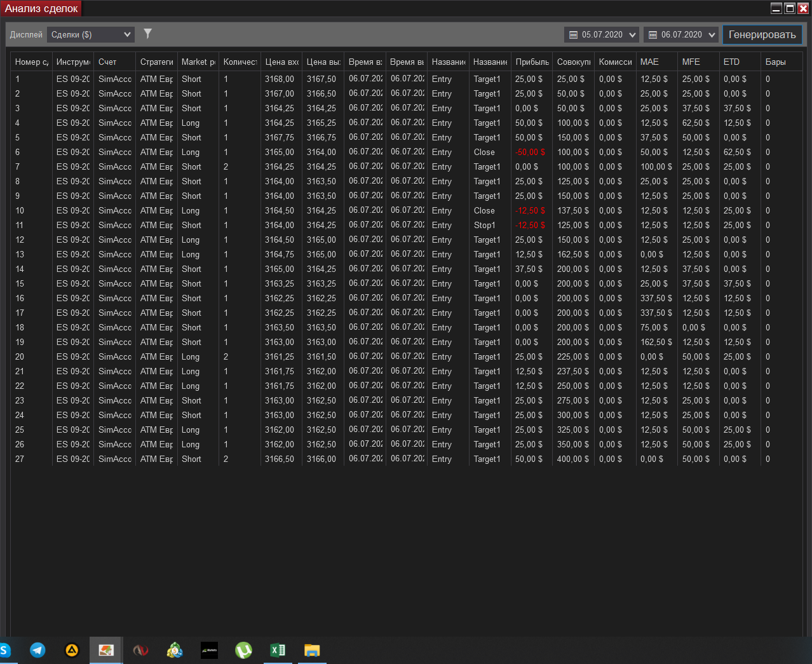Select the 237,50 $ cumulative profit cell
The width and height of the screenshot is (812, 664).
[573, 372]
